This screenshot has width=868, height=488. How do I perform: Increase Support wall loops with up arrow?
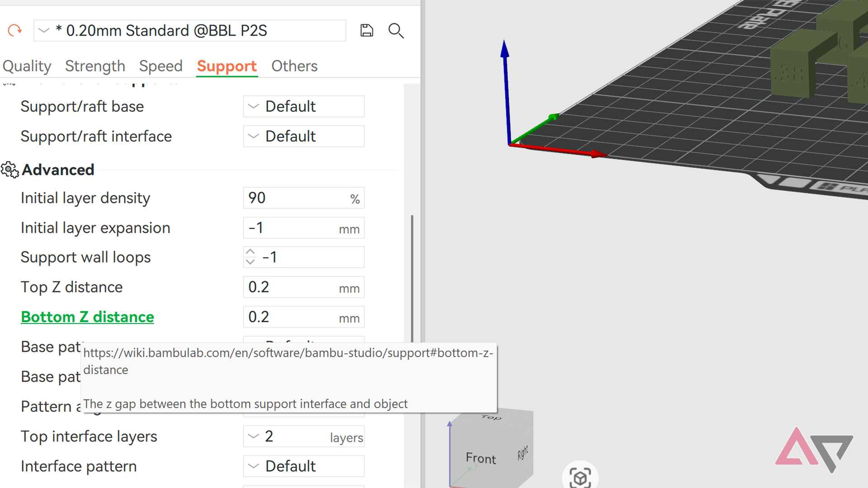point(250,252)
